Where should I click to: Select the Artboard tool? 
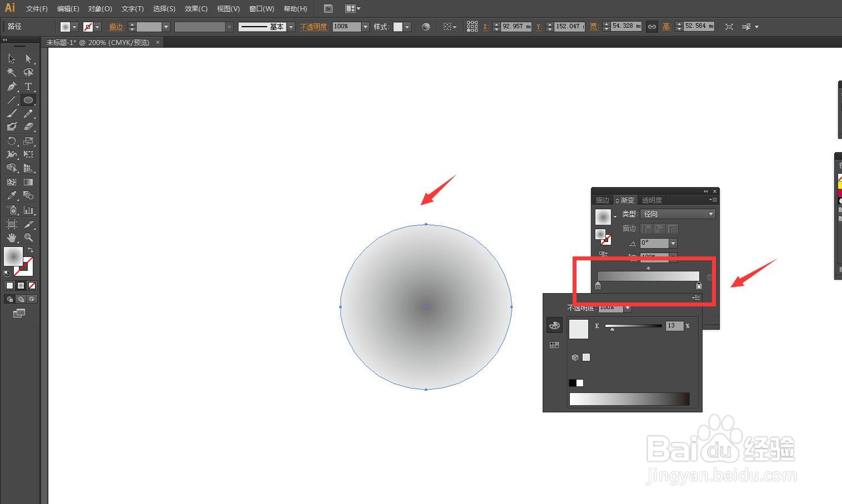click(12, 224)
